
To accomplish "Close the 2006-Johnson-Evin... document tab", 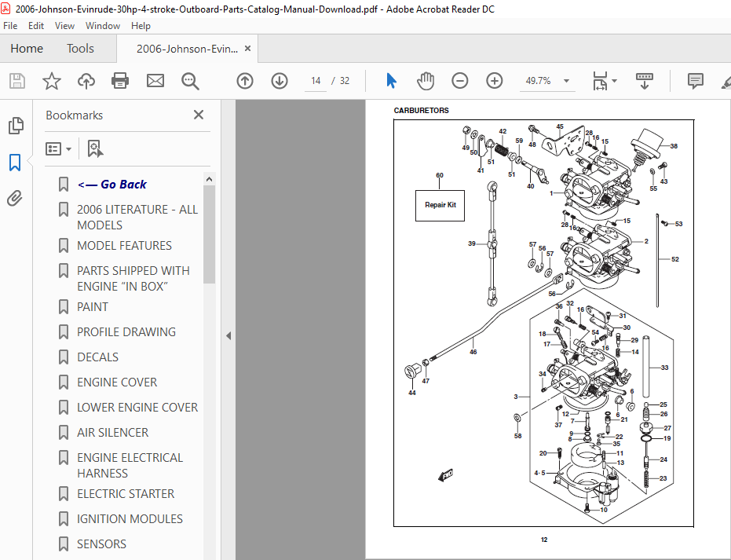I will [247, 49].
